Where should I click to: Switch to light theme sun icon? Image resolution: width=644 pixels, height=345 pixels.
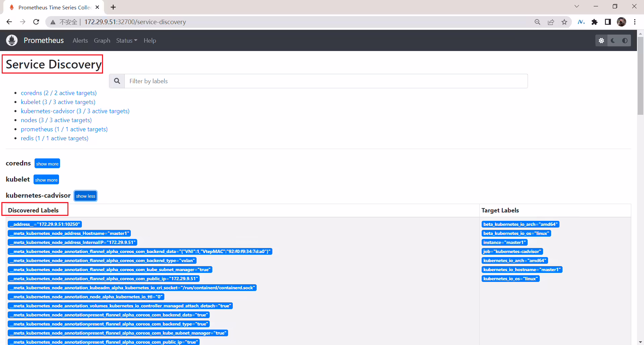601,41
